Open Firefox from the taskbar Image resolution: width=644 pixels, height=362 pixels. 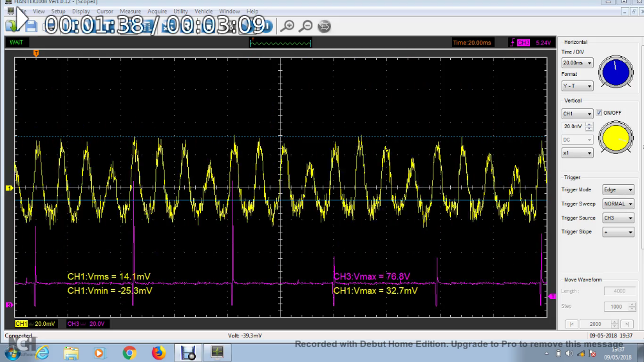point(158,353)
